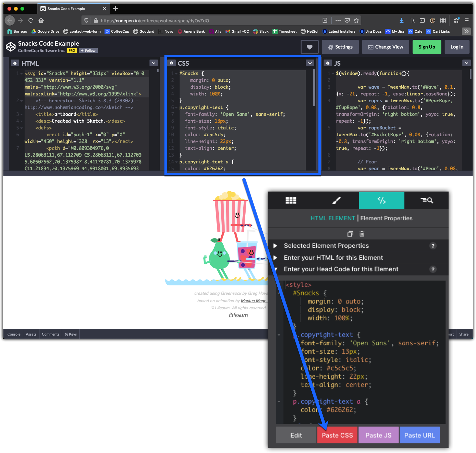Click the browser back arrow button
Screen dimensions: 476x453
tap(10, 20)
